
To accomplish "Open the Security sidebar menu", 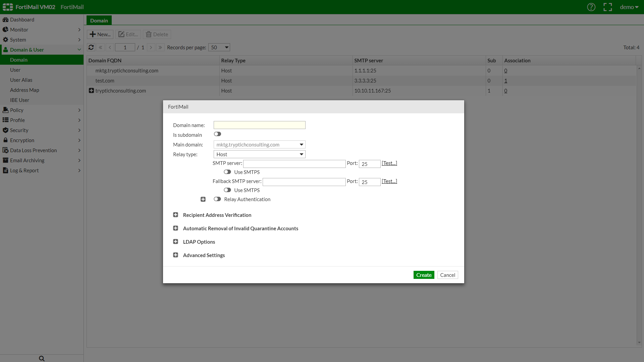I will pos(19,130).
